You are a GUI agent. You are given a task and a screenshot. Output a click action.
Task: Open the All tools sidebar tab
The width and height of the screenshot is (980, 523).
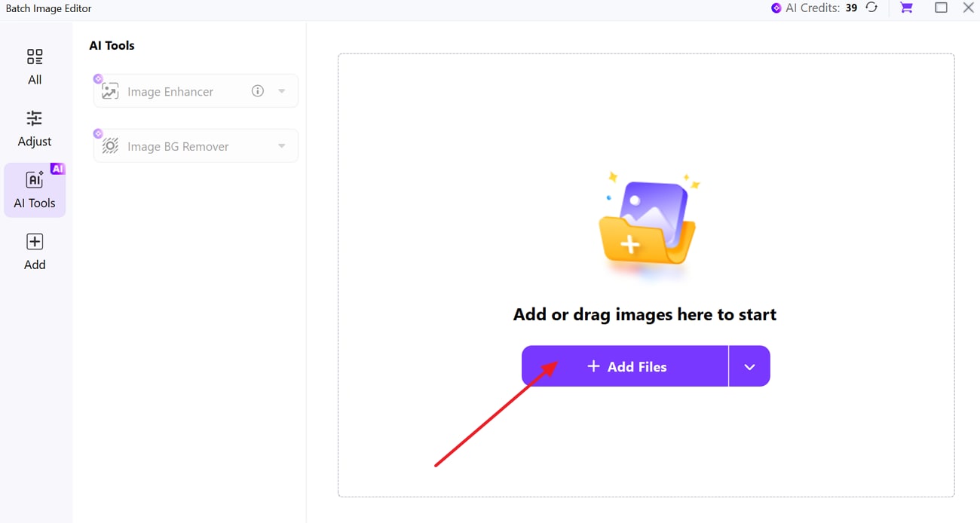35,67
